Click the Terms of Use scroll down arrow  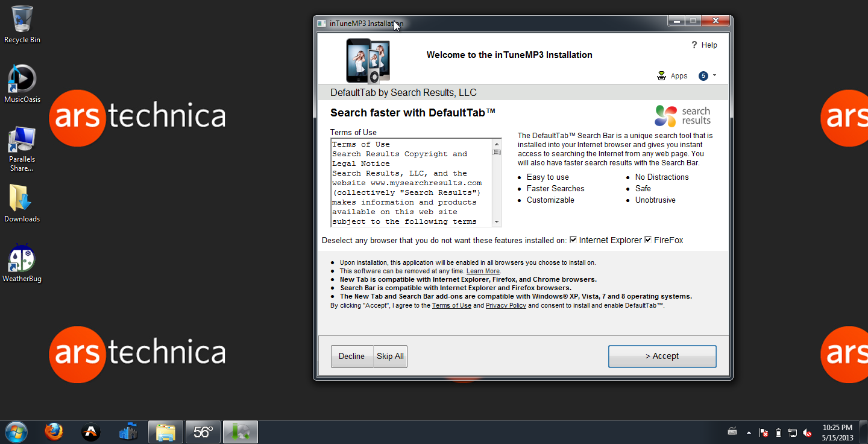pos(497,222)
